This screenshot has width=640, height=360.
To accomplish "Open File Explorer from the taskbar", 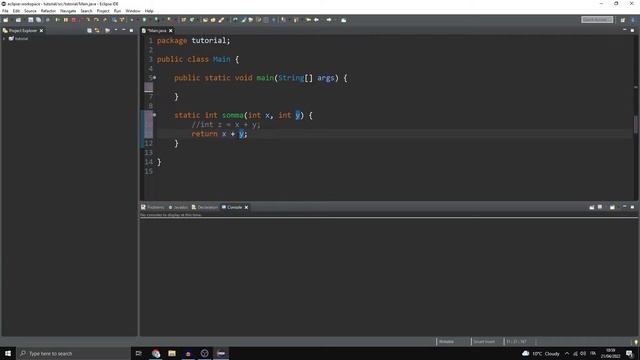I will [172, 353].
